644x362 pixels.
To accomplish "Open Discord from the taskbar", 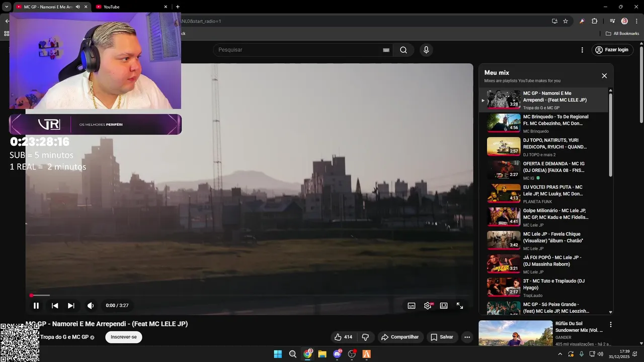I will click(x=337, y=354).
